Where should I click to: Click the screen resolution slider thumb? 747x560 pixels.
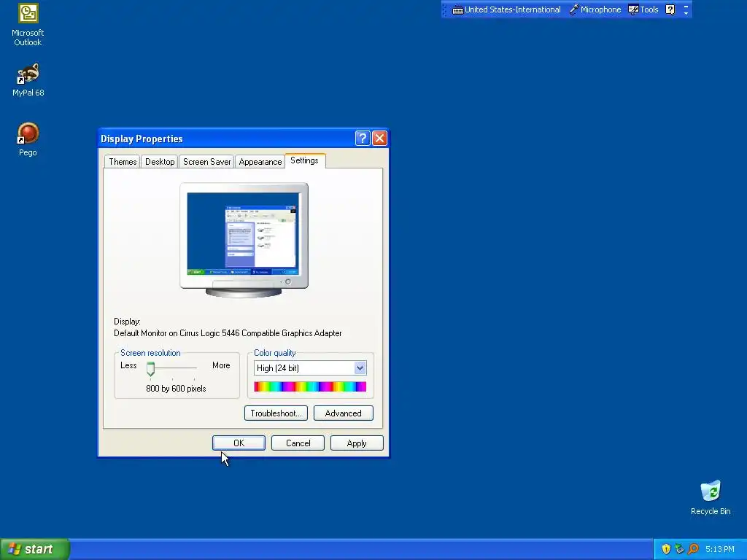tap(150, 368)
